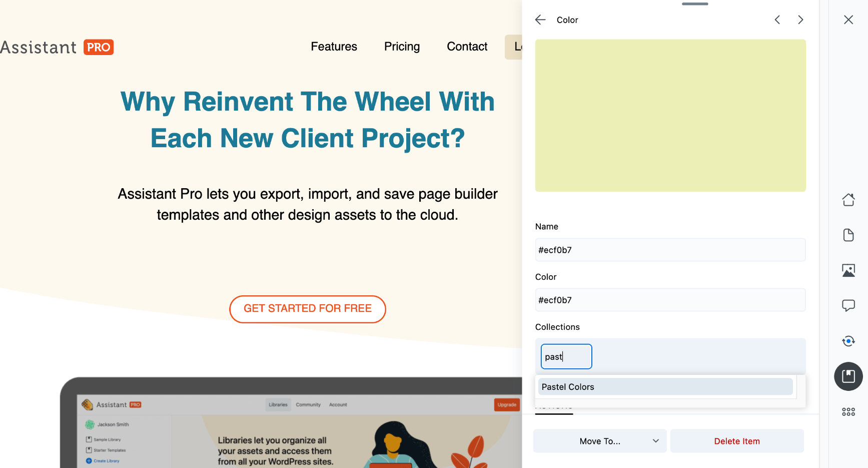Go back using the Color panel arrow
The image size is (868, 468).
540,20
